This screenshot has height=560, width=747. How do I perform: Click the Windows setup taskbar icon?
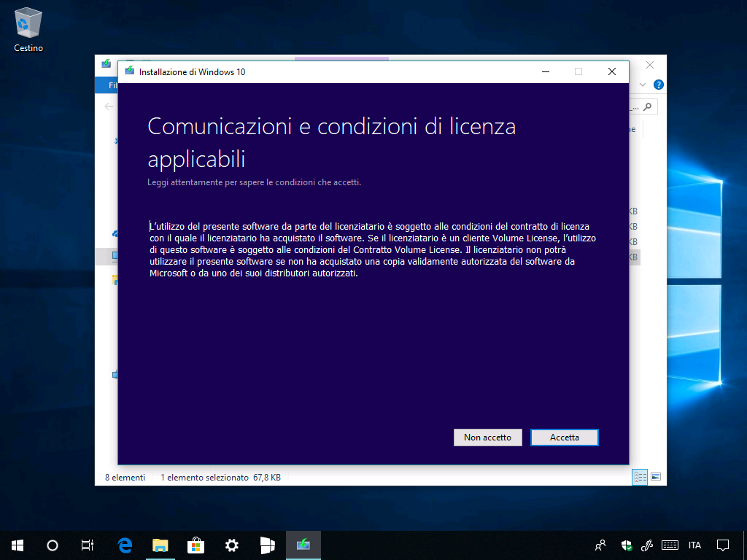(x=303, y=545)
